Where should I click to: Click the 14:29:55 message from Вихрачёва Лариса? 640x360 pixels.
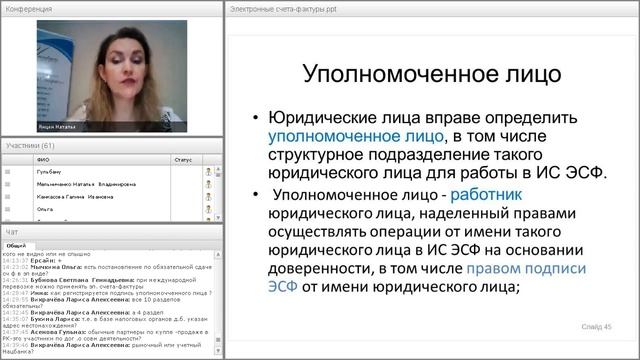point(91,302)
